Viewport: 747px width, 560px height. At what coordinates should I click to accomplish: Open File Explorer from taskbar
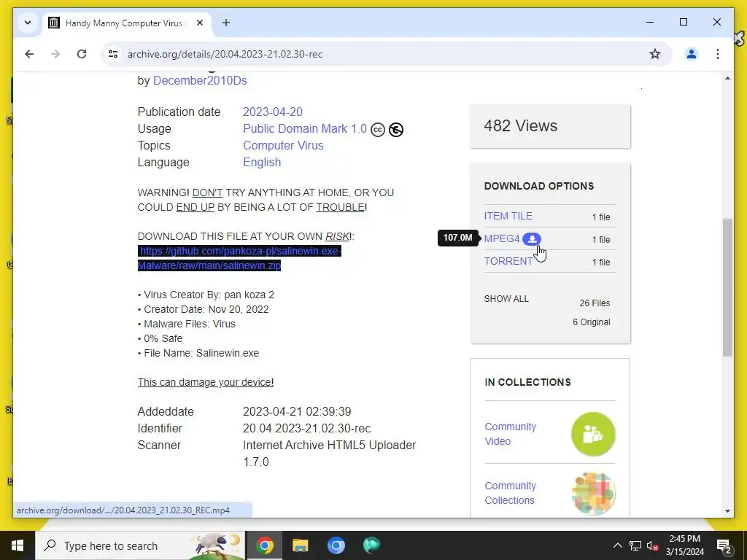coord(300,545)
